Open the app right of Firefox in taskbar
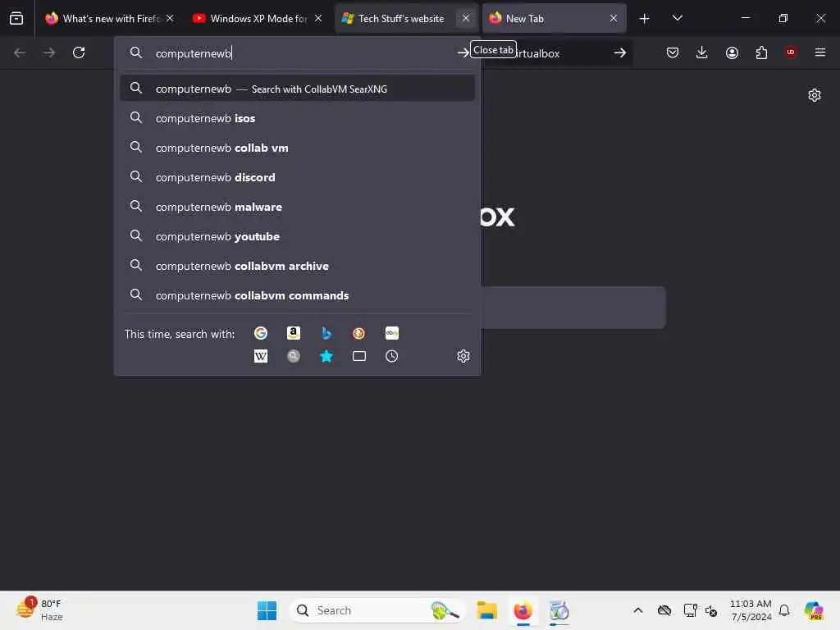The image size is (840, 630). [559, 610]
